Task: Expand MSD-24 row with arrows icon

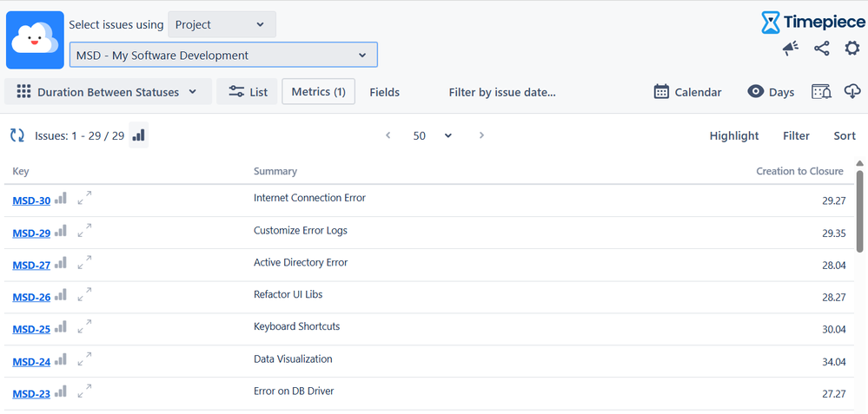Action: point(84,358)
